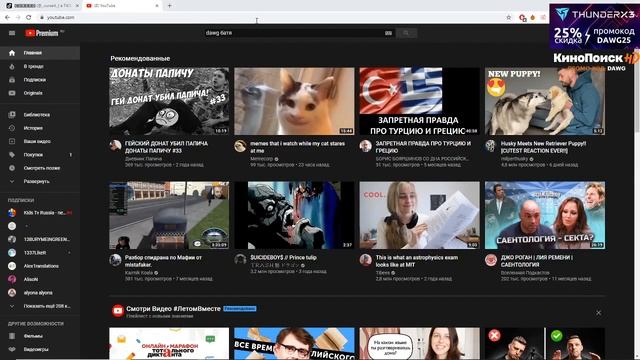The image size is (640, 360).
Task: Click the Смотреть позже clock icon
Action: click(12, 168)
